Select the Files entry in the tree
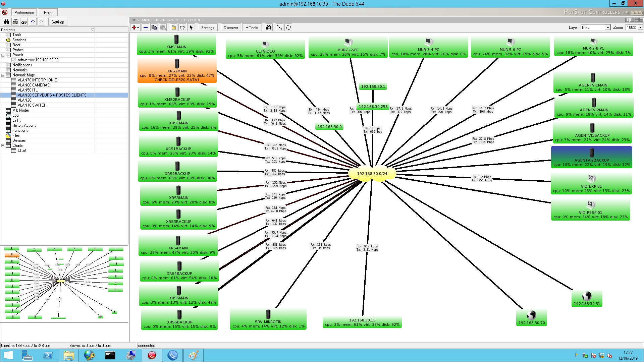Viewport: 644px width, 362px height. coord(16,135)
